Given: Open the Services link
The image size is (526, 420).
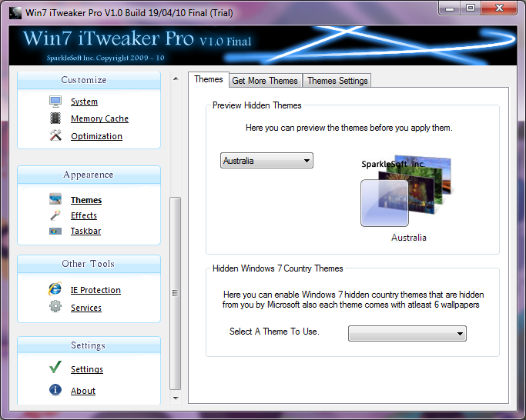Looking at the screenshot, I should click(x=86, y=308).
